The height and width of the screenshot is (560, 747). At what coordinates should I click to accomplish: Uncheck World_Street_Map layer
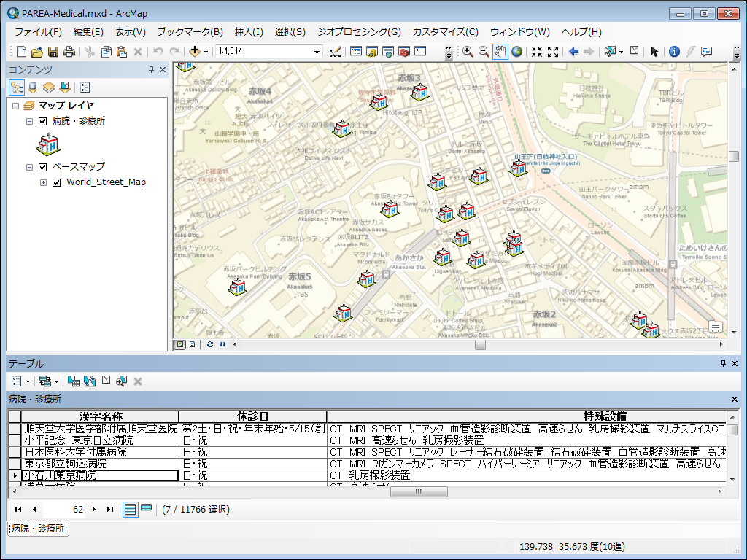click(x=56, y=182)
